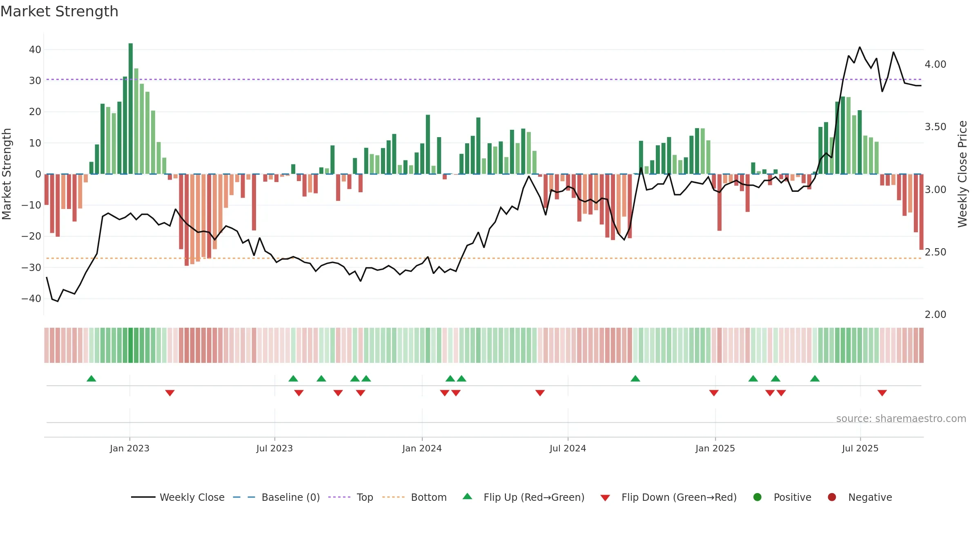
Task: Select the only Flip Up marker between Jul 2024 and Jan 2025
Action: (635, 378)
